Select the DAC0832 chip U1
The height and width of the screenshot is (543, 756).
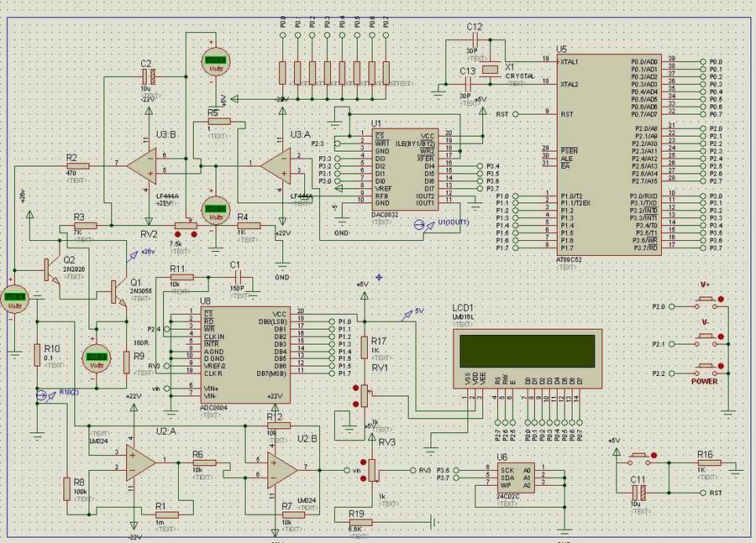405,170
